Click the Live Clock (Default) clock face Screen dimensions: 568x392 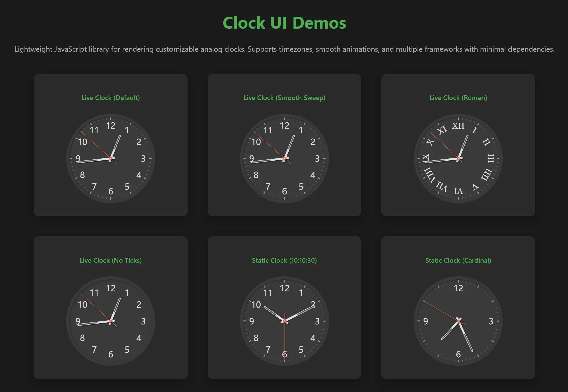[x=110, y=159]
